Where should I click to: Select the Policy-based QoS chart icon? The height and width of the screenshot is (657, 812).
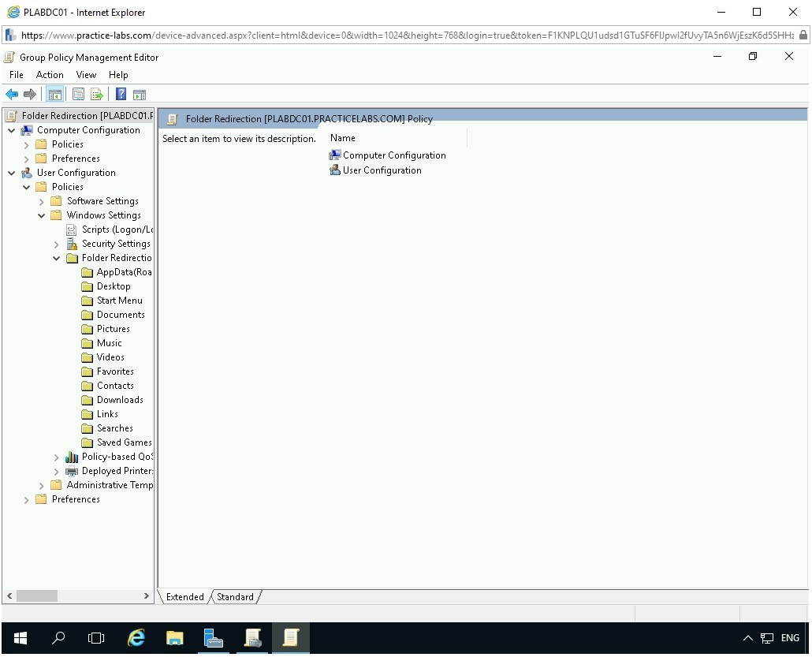pos(72,457)
